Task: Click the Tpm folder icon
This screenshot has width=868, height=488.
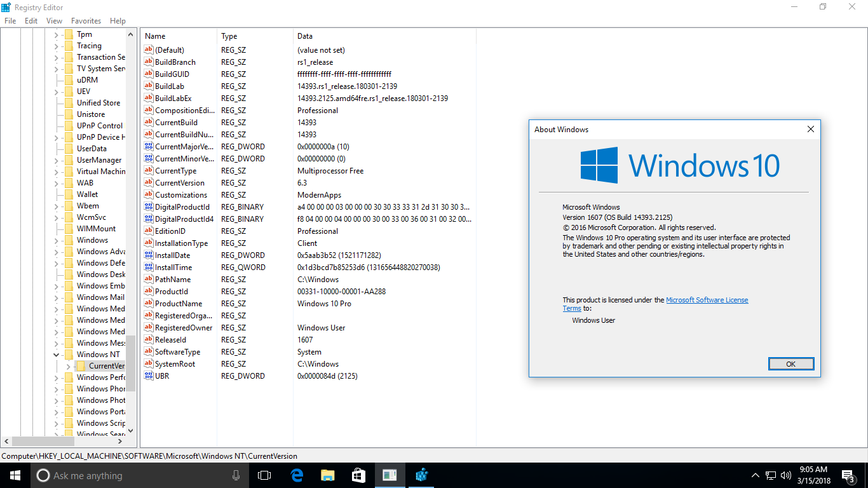Action: click(x=69, y=34)
